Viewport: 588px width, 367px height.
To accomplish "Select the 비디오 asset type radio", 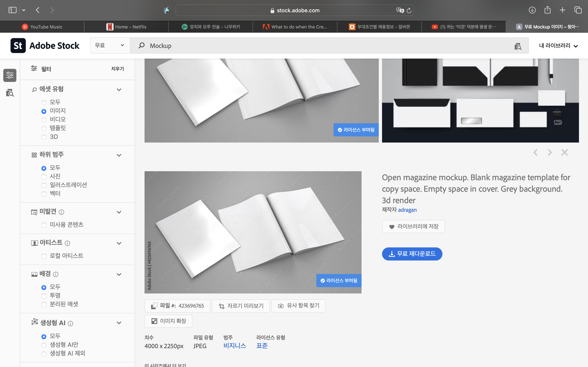I will (44, 120).
